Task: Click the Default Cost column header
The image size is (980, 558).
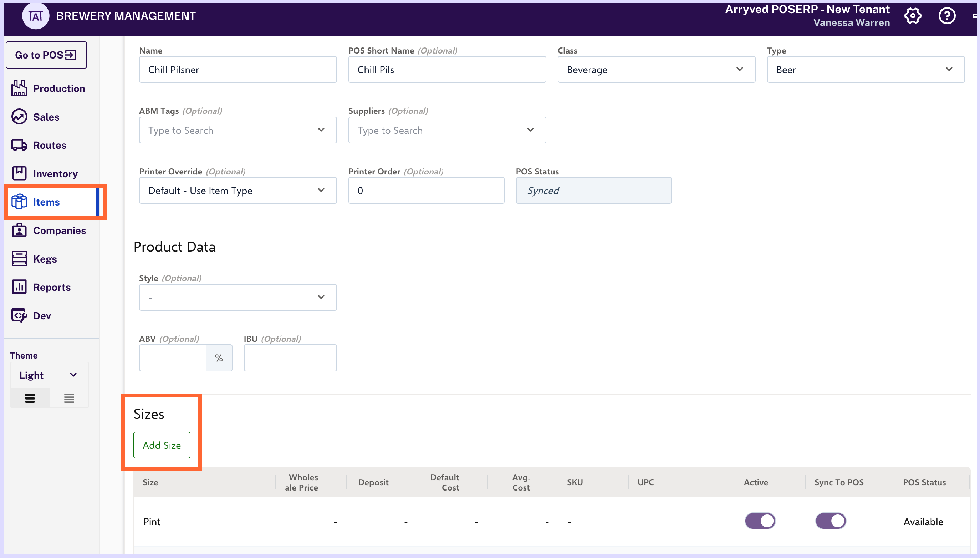Action: point(445,482)
